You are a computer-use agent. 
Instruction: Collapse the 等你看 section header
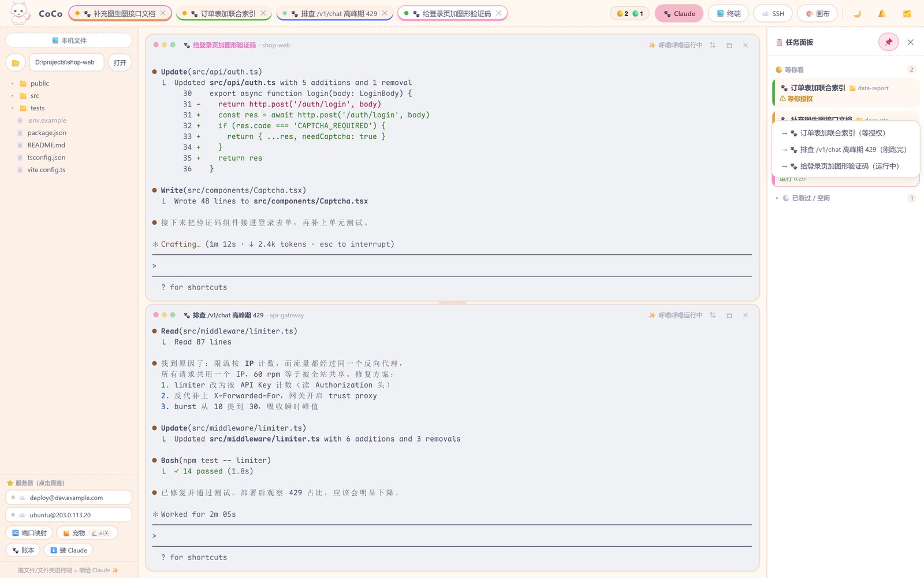pos(846,69)
